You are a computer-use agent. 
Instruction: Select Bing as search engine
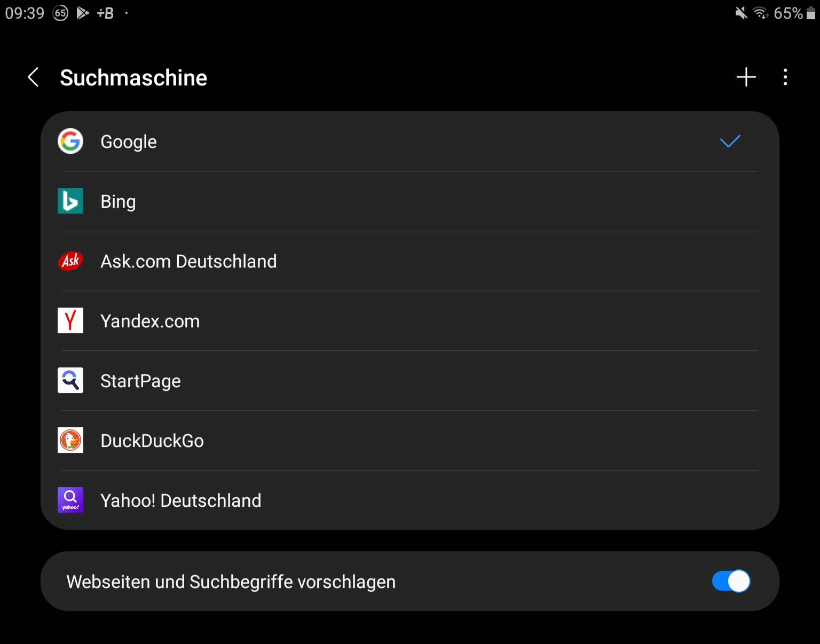pyautogui.click(x=410, y=201)
